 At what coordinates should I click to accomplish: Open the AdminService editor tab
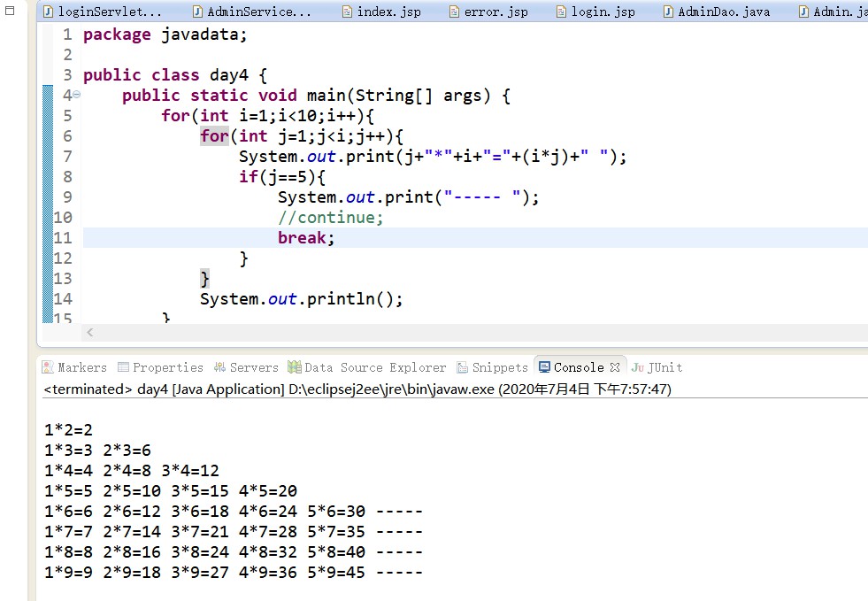252,12
